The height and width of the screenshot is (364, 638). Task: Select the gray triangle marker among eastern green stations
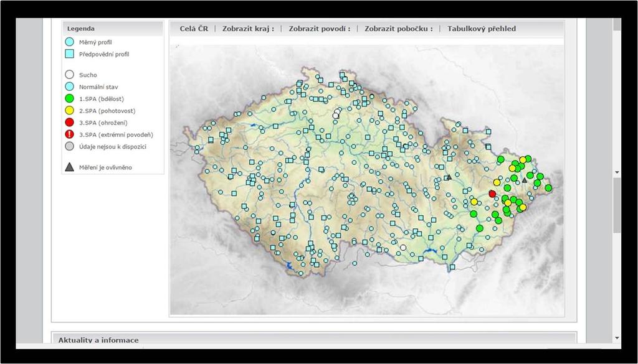click(525, 180)
